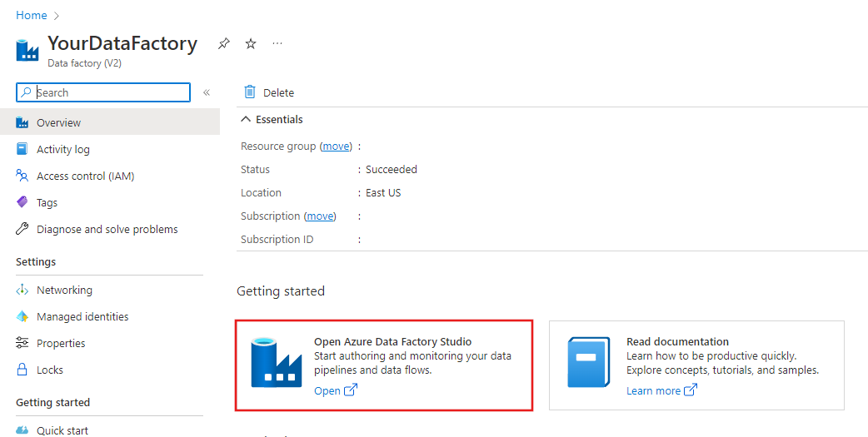Click the resource group move link
868x437 pixels.
pyautogui.click(x=337, y=146)
